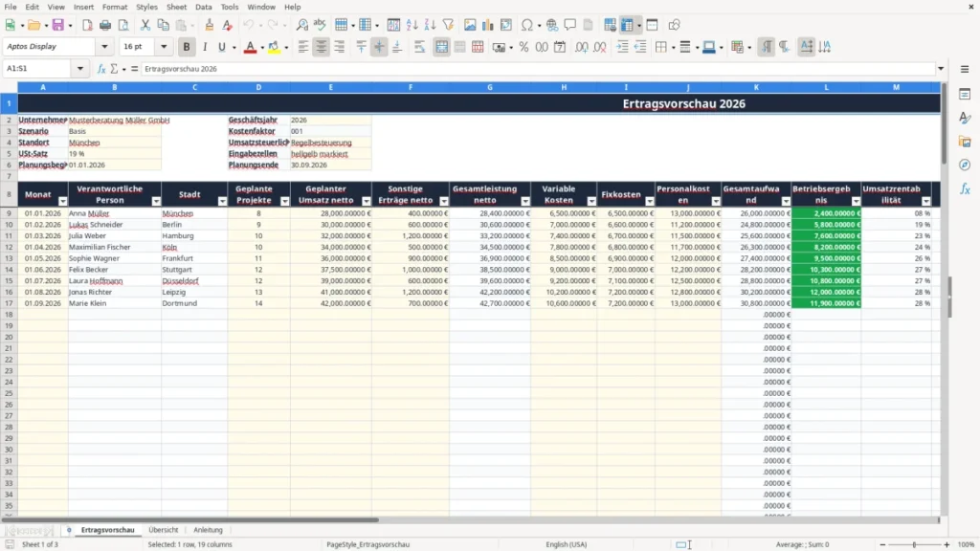Click the column D header

point(258,87)
